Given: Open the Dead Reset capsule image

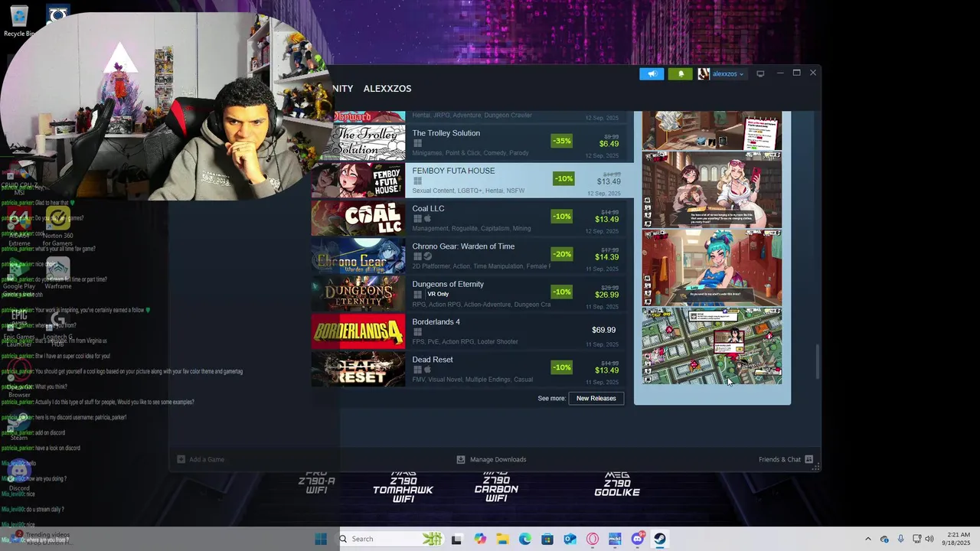Looking at the screenshot, I should [x=358, y=369].
